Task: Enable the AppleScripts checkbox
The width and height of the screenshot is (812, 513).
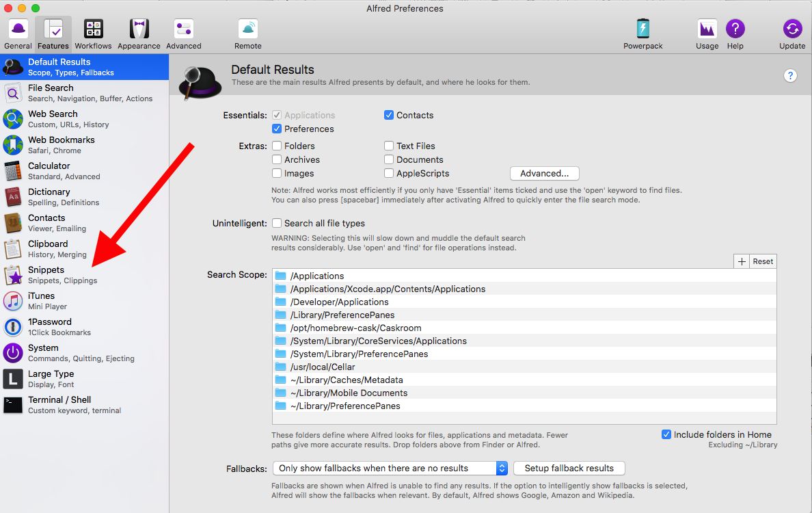Action: (x=389, y=173)
